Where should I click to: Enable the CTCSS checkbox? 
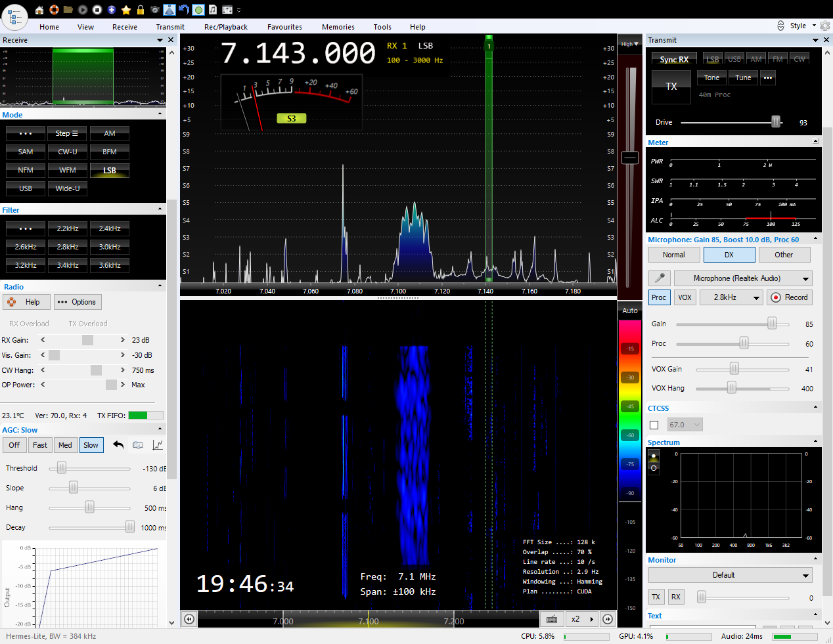click(654, 425)
